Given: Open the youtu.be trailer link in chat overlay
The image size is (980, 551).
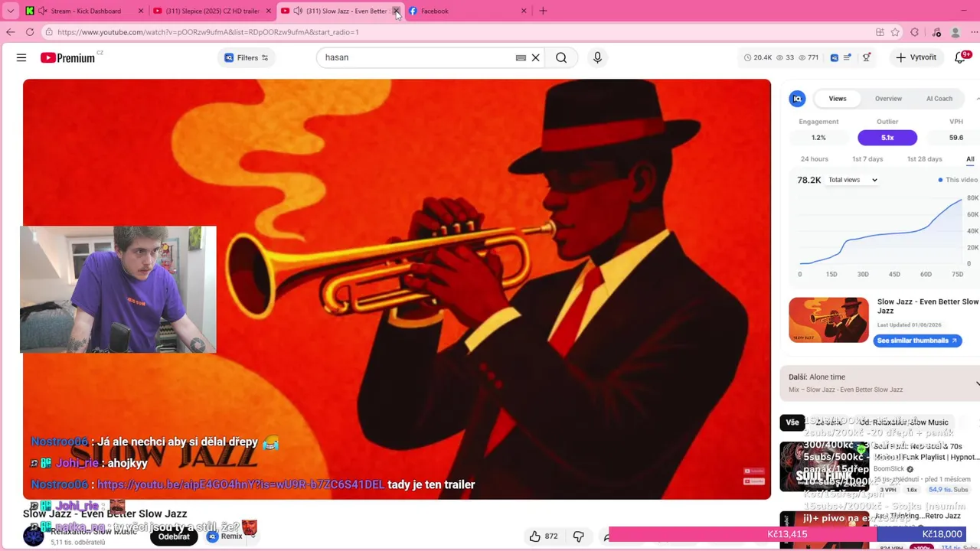Looking at the screenshot, I should (240, 484).
